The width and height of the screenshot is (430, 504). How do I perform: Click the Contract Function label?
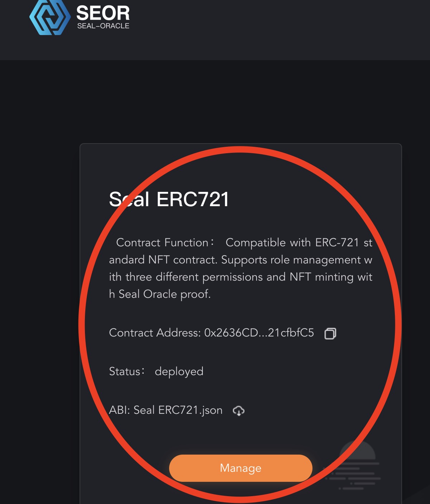pos(162,243)
